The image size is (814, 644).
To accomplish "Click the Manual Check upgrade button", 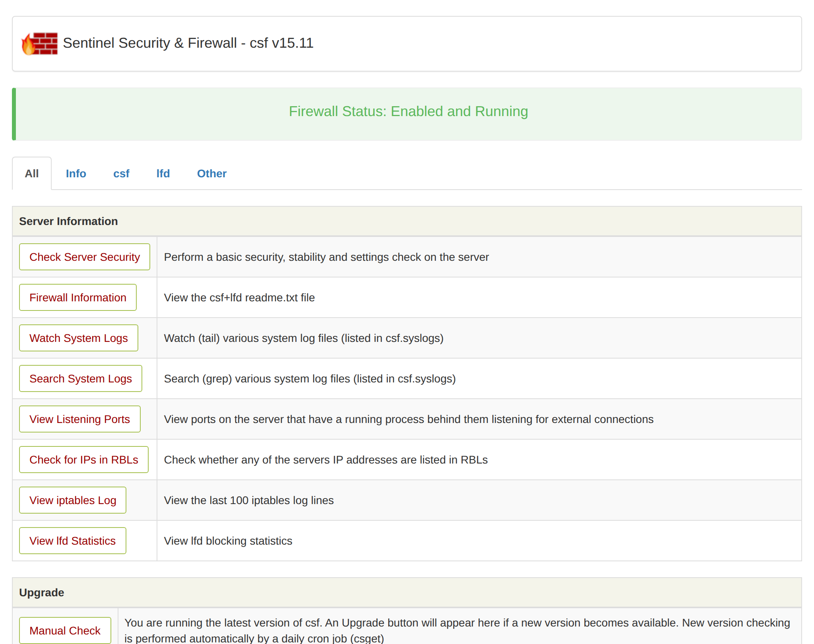I will pos(65,630).
